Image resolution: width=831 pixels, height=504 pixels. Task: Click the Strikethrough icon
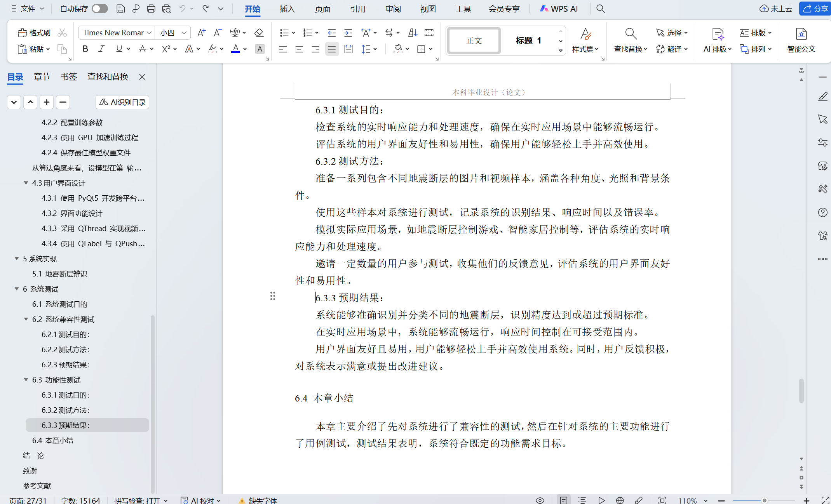(x=143, y=49)
